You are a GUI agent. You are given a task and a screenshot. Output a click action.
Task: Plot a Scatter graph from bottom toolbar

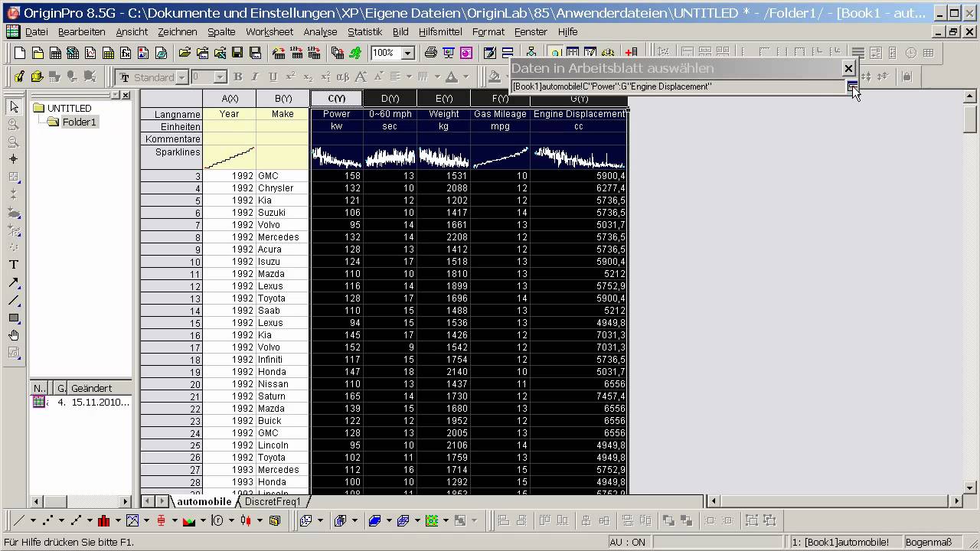48,520
